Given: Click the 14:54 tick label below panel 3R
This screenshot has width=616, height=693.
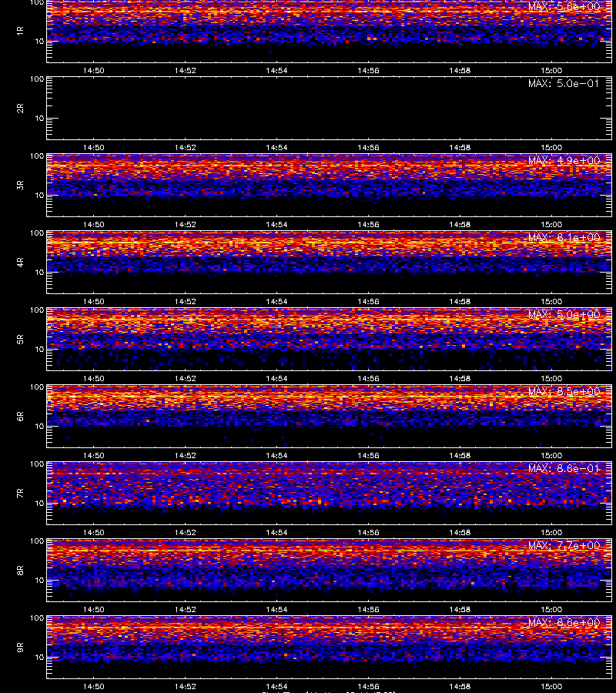Looking at the screenshot, I should click(276, 225).
